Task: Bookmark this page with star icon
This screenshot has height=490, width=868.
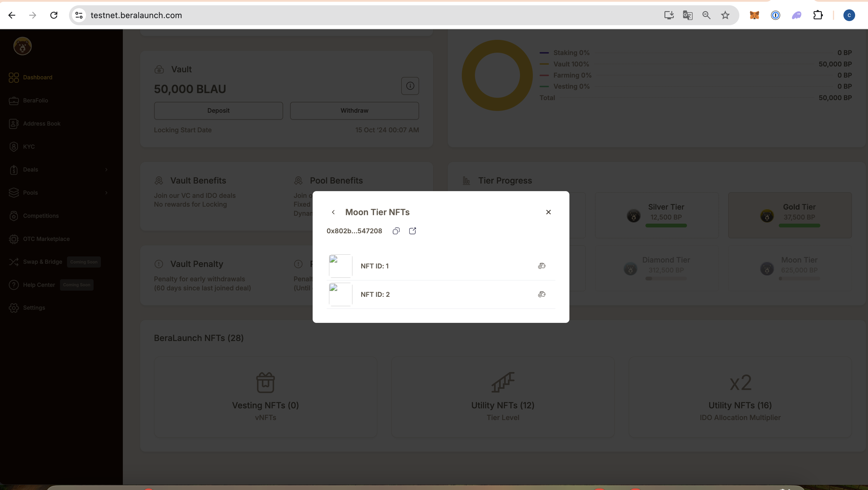Action: (725, 15)
